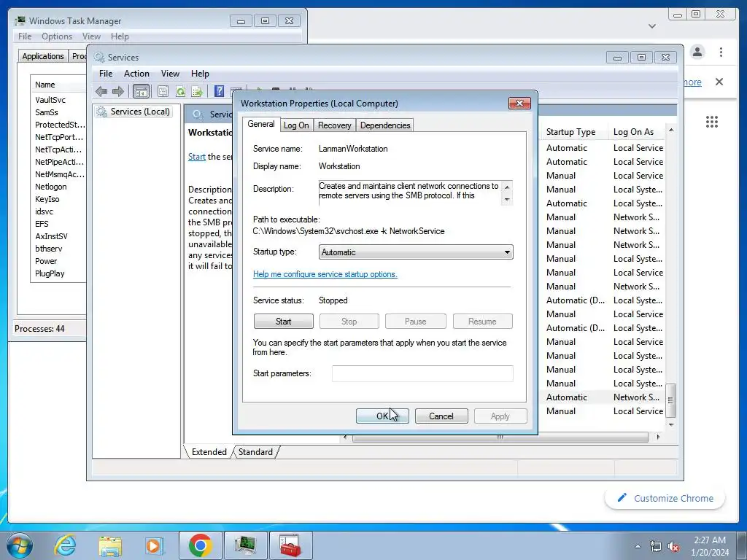Close the Workstation Properties dialog
Screen dimensions: 747x560
(519, 103)
